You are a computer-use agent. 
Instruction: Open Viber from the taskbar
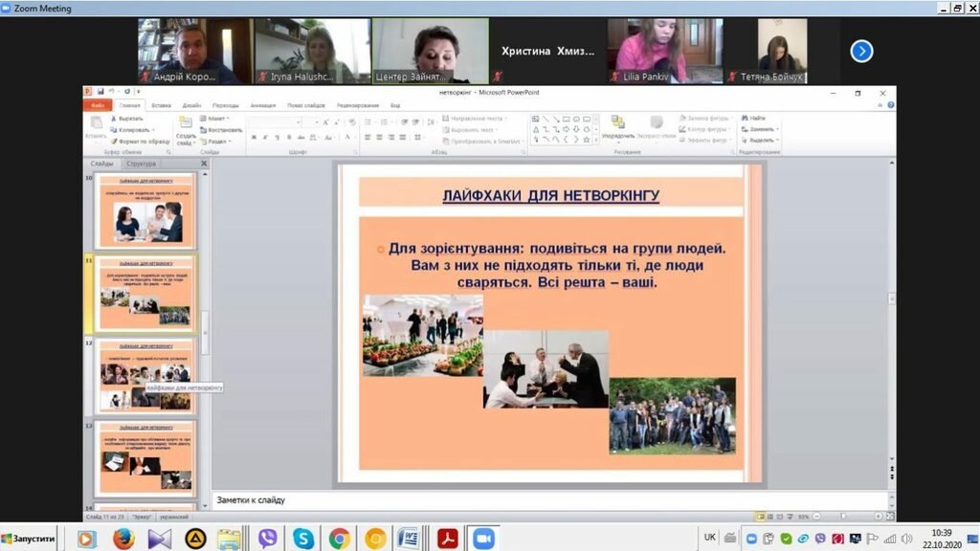[x=268, y=539]
